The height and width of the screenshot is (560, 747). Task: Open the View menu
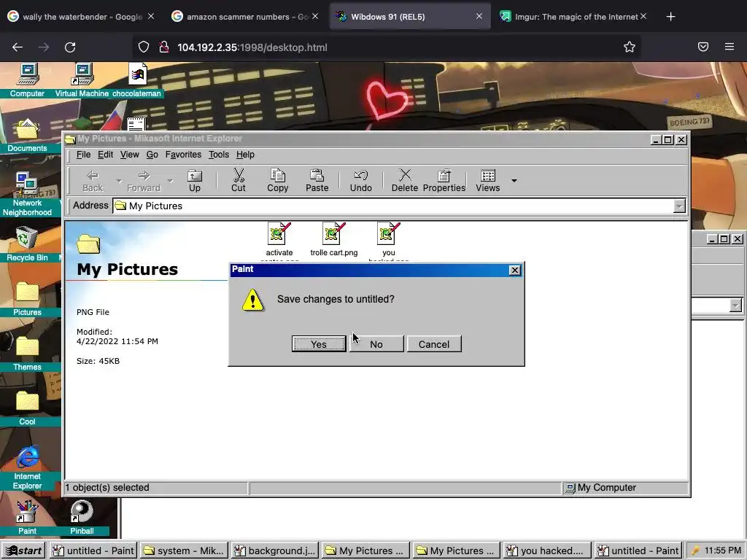tap(130, 155)
